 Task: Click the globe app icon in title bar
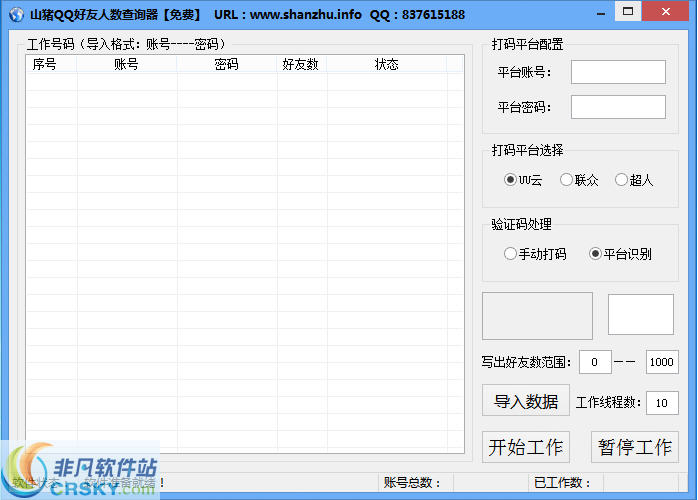tap(16, 15)
